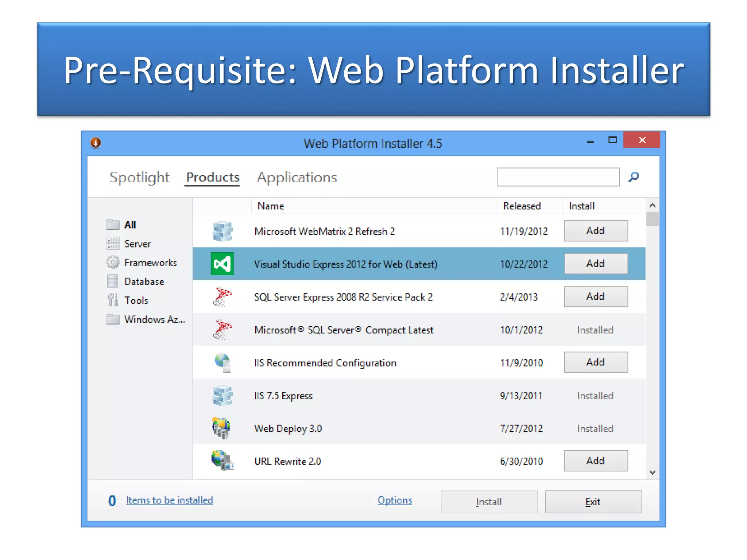
Task: Click Installed status for IIS 7.5 Express
Action: tap(595, 396)
